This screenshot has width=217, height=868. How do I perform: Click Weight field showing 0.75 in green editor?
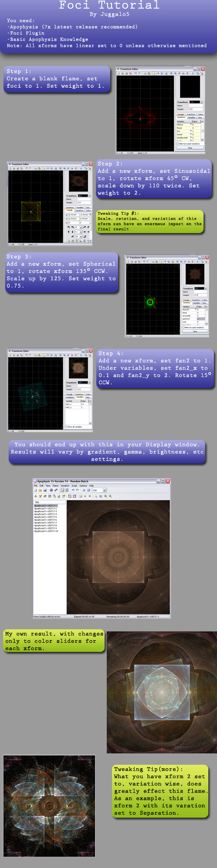coord(201,295)
